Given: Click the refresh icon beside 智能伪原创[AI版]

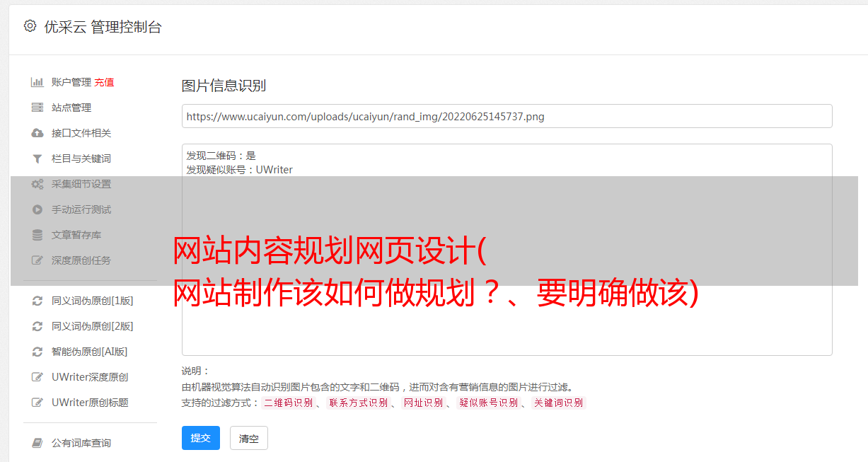Looking at the screenshot, I should tap(37, 352).
